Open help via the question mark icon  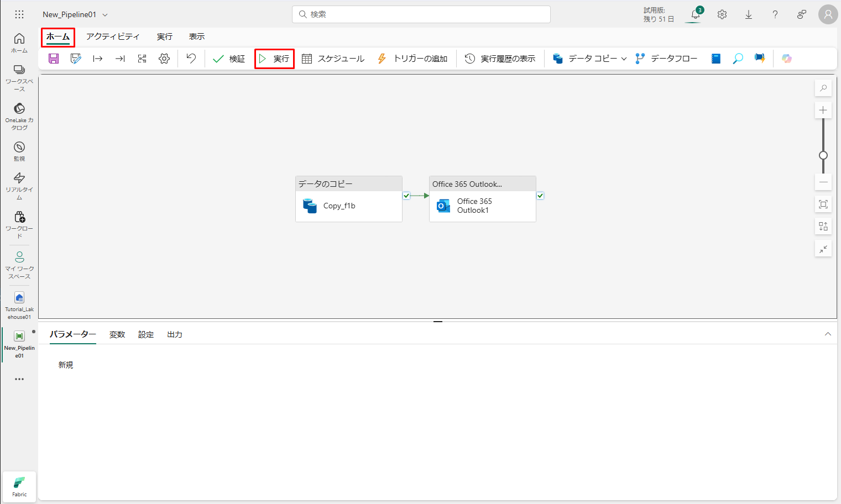pyautogui.click(x=775, y=15)
